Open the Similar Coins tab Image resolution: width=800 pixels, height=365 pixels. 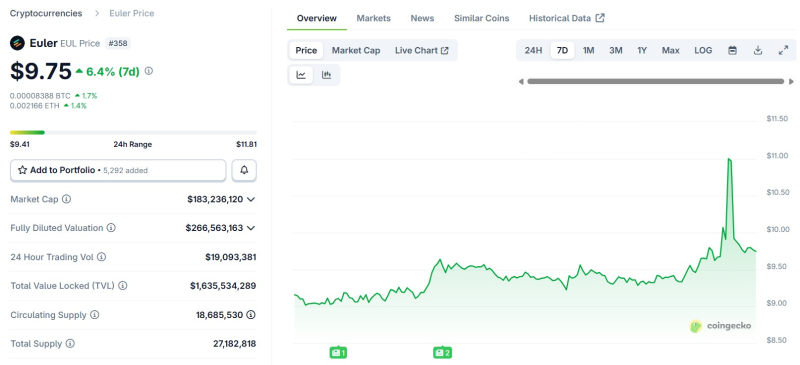(482, 18)
